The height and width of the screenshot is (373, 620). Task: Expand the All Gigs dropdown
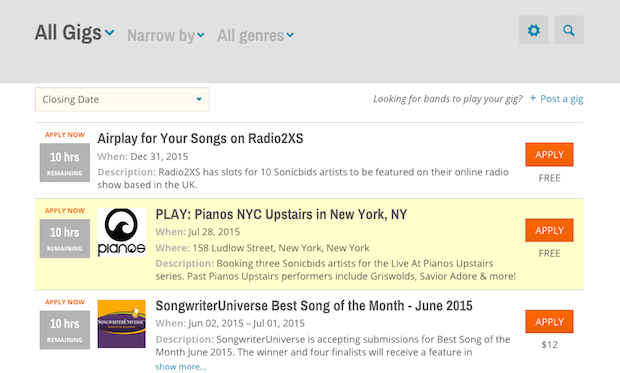75,32
